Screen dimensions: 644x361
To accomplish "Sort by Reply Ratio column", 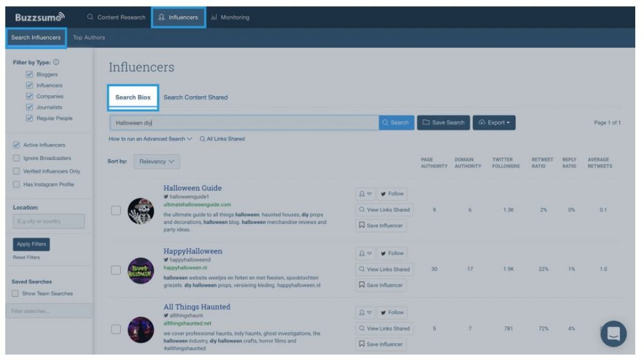I will click(x=569, y=163).
